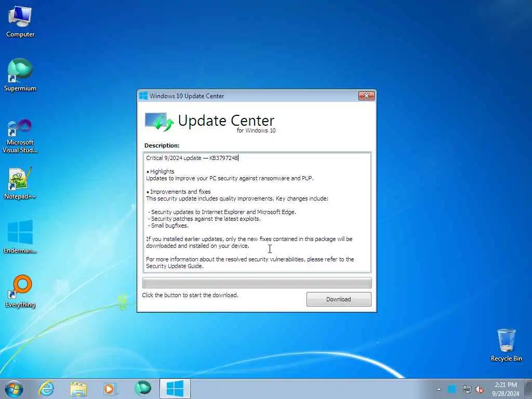Click the '- Small bugfixes.' line
This screenshot has width=532, height=399.
point(168,225)
